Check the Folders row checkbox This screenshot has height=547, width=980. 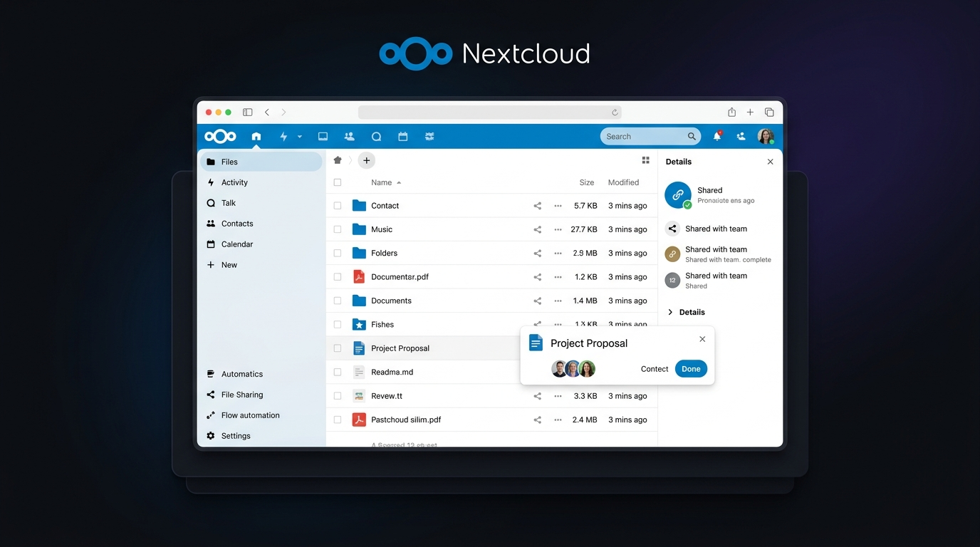point(338,253)
